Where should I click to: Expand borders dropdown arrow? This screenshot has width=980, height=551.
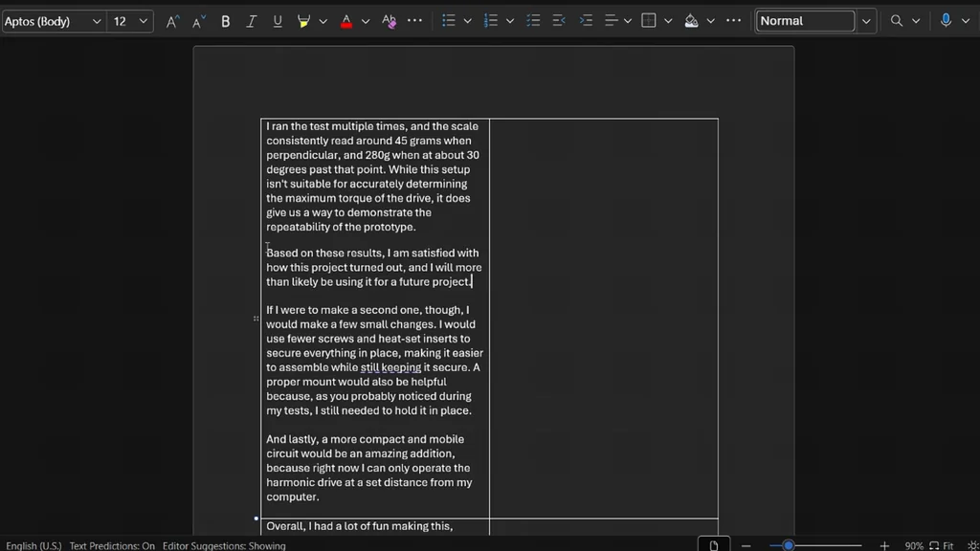pos(668,21)
